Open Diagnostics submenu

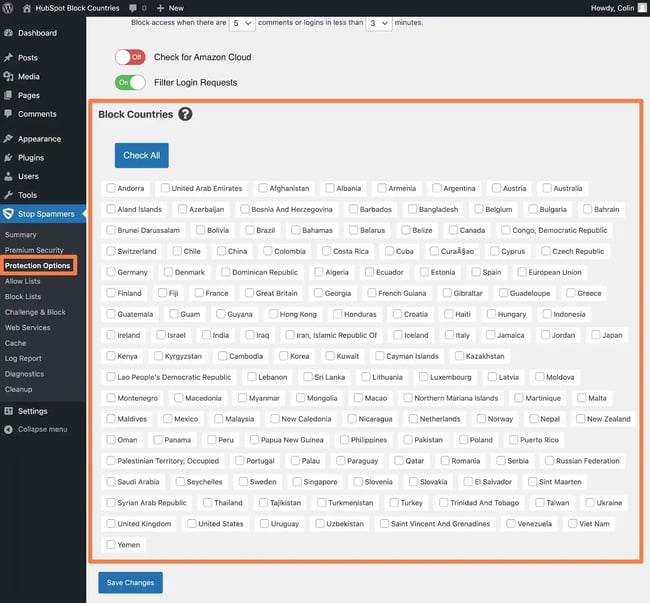coord(24,374)
